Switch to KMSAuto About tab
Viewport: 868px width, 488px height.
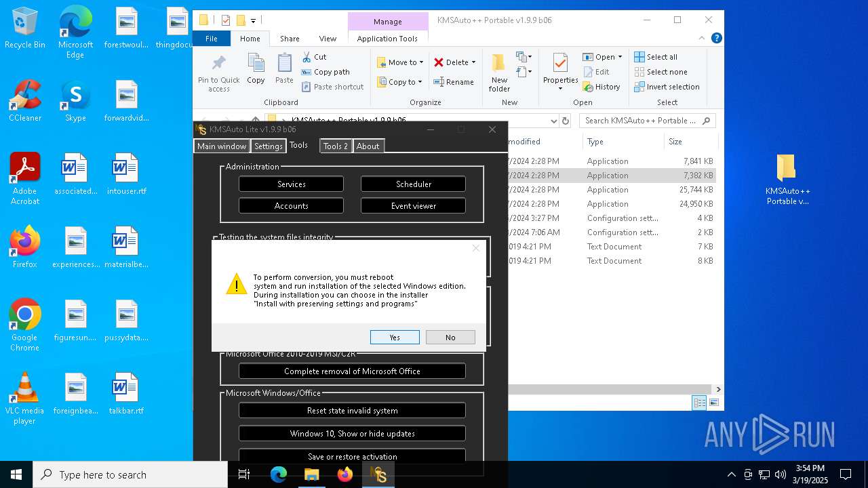pyautogui.click(x=368, y=146)
